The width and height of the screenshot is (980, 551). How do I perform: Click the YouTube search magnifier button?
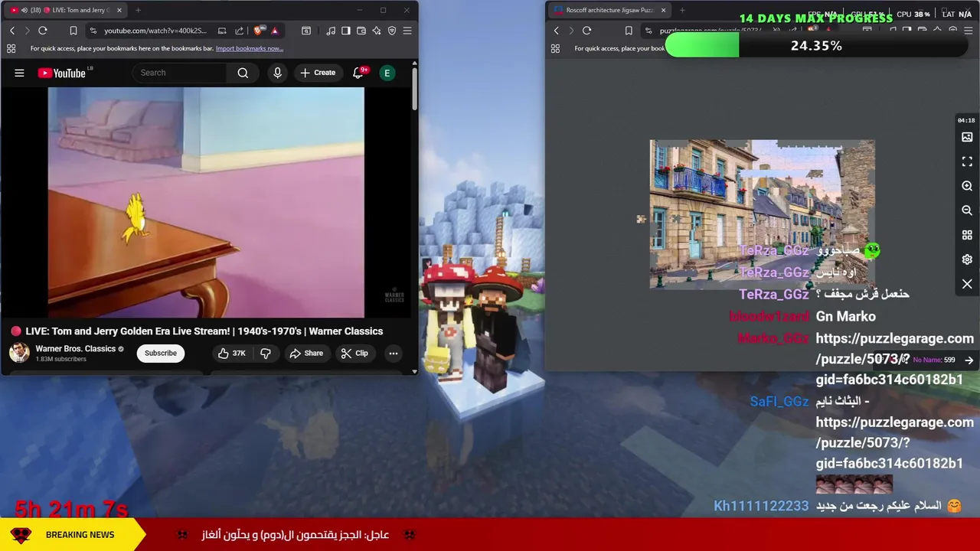(243, 73)
